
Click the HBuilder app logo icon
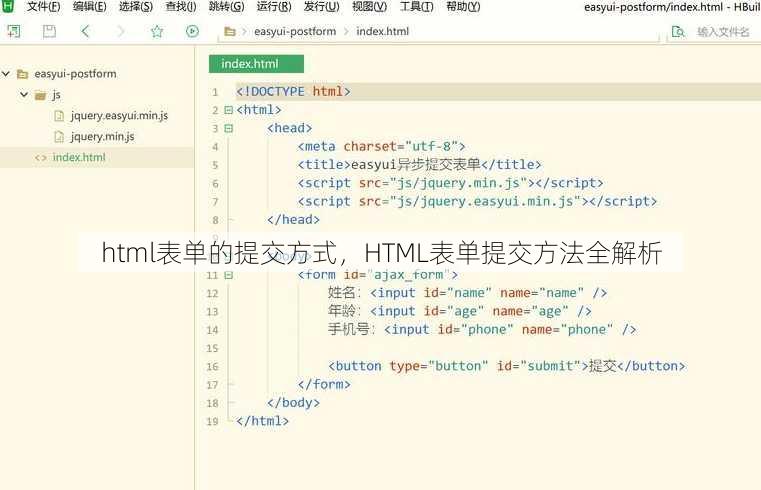tap(8, 5)
